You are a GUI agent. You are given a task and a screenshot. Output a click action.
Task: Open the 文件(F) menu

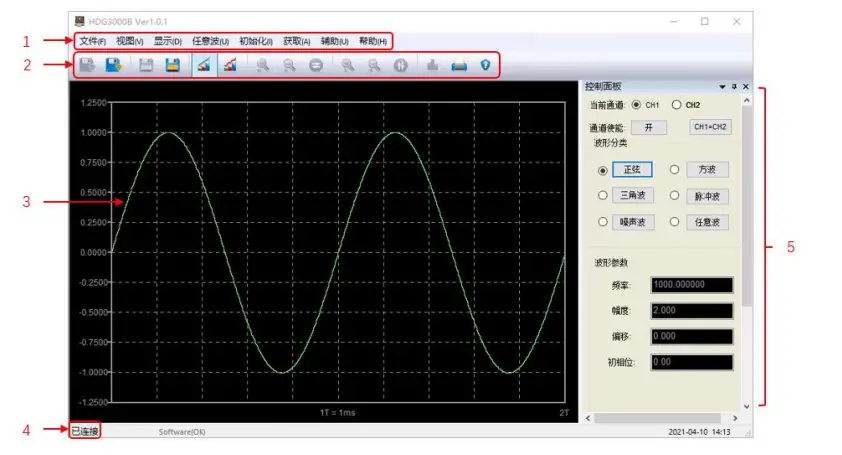pos(92,41)
